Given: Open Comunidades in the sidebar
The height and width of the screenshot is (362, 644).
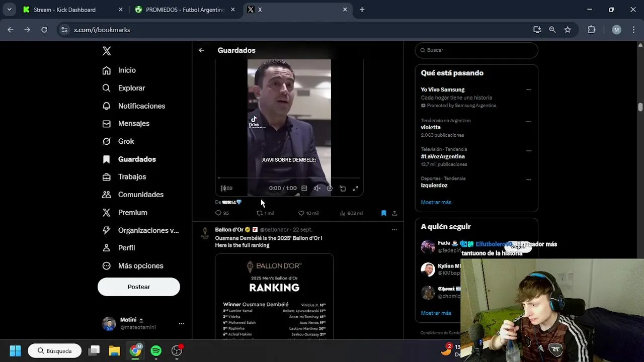Looking at the screenshot, I should [x=133, y=195].
